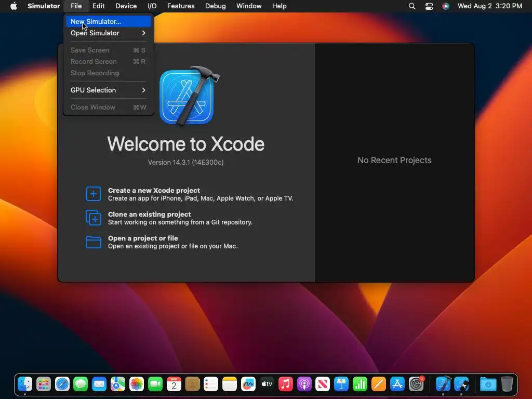Open Launchpad from the Dock
The width and height of the screenshot is (532, 399).
click(x=44, y=384)
